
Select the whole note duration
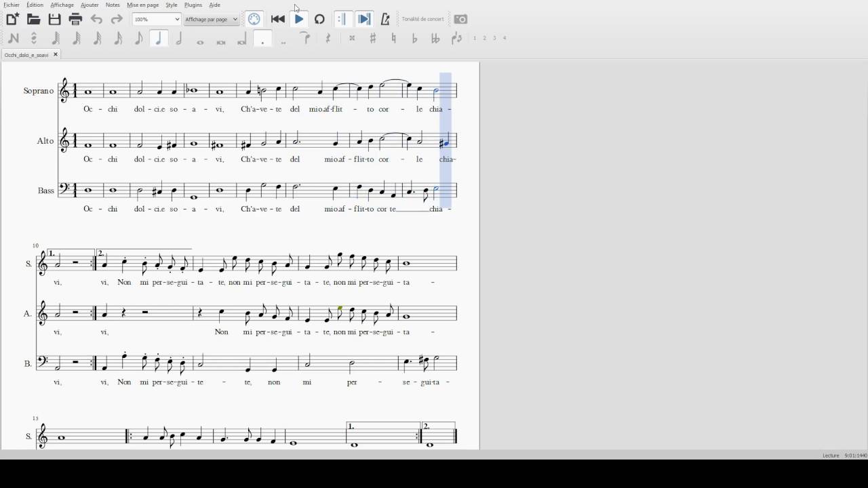[200, 42]
